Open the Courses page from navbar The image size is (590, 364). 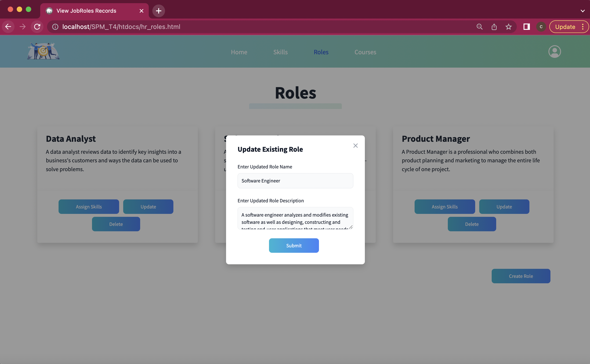(x=365, y=52)
